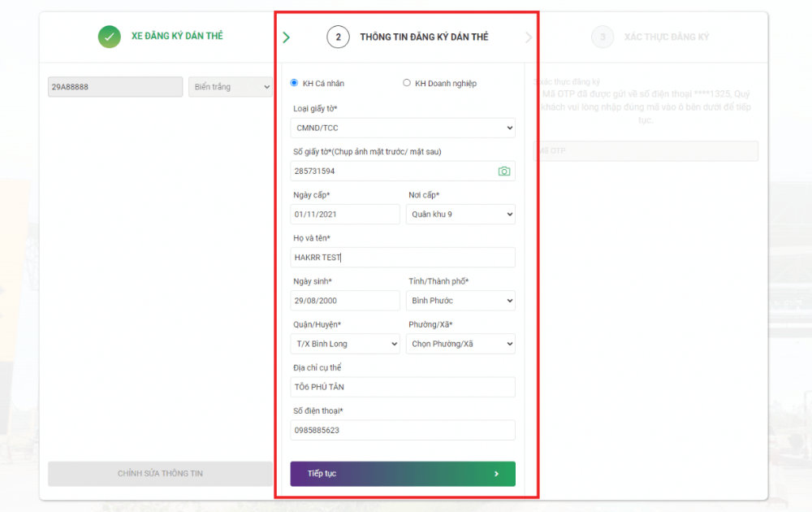Go to Xe đăng ký dán thẻ step
Image resolution: width=812 pixels, height=512 pixels.
click(x=177, y=37)
